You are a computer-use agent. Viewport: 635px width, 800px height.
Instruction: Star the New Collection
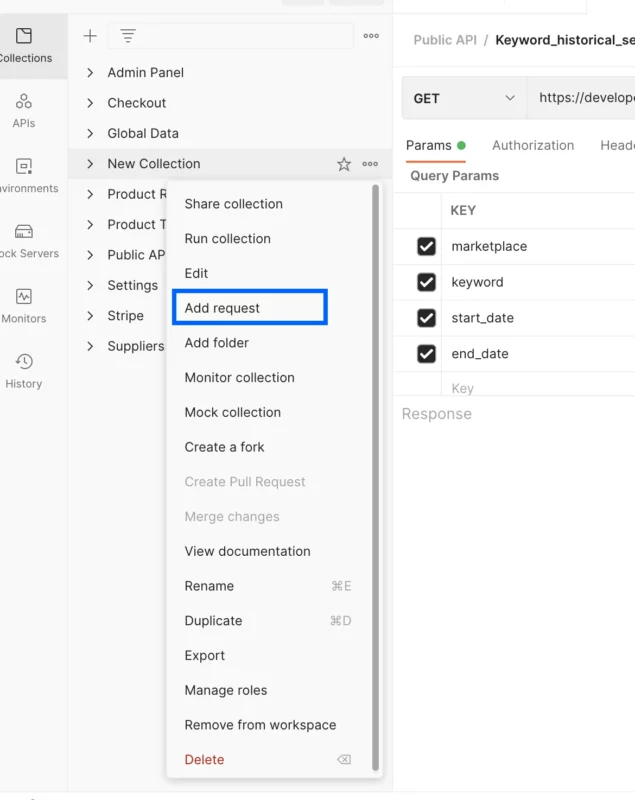click(x=344, y=164)
